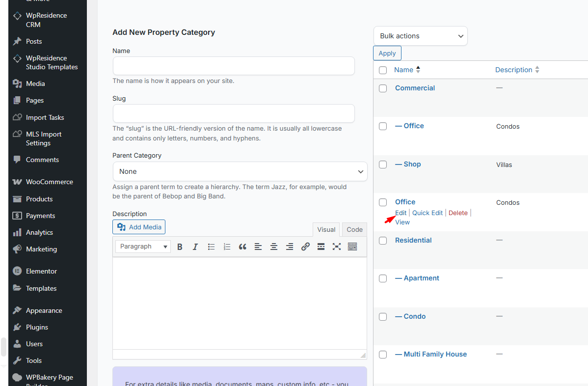The width and height of the screenshot is (588, 386).
Task: Tick the select-all checkbox in header
Action: tap(383, 70)
